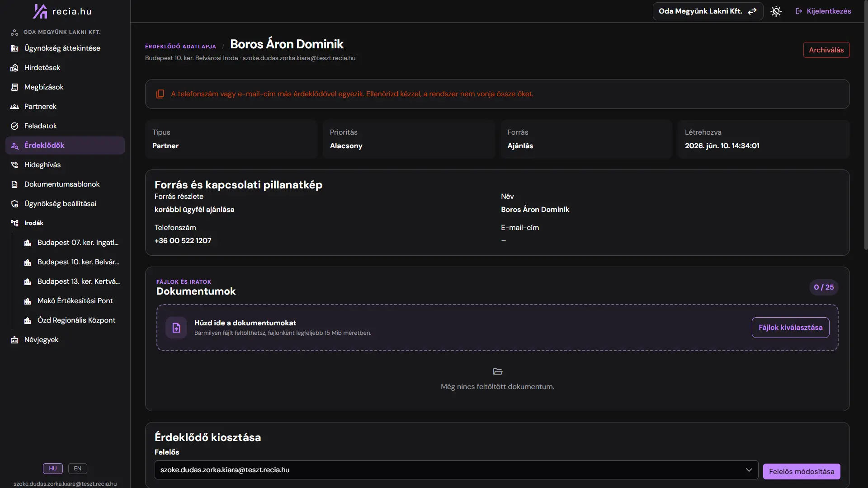
Task: Click the Fájlok kiválasztása button
Action: click(x=791, y=328)
